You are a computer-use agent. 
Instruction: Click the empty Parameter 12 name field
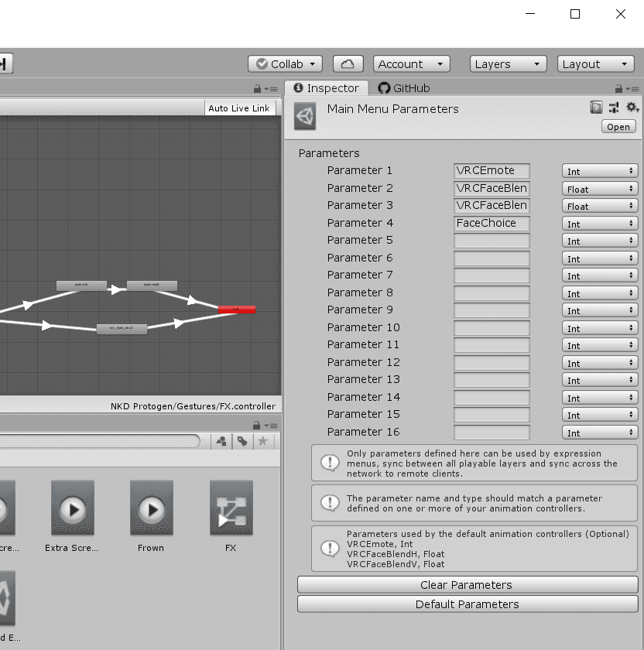[x=492, y=362]
